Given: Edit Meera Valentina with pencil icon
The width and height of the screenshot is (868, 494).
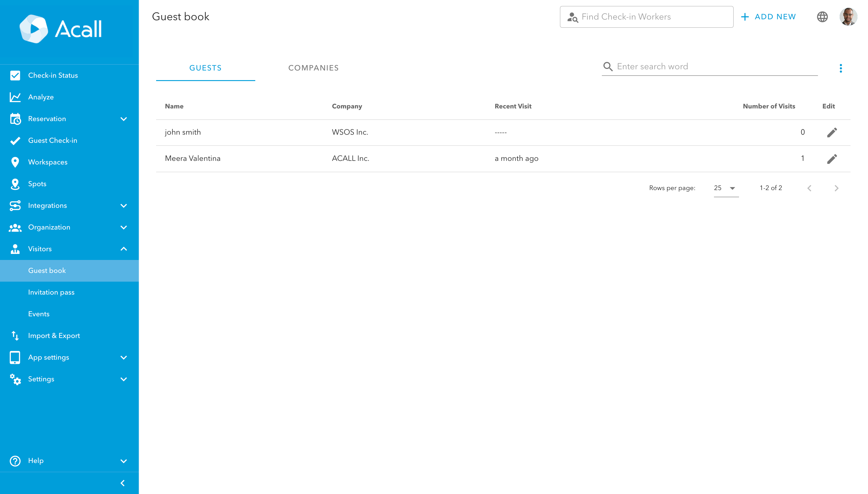Looking at the screenshot, I should 832,158.
